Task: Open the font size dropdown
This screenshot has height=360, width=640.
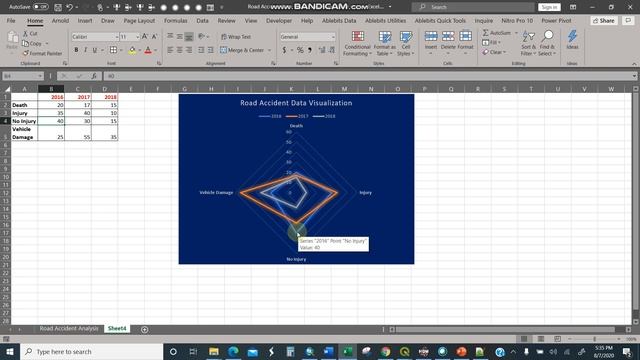Action: 138,37
